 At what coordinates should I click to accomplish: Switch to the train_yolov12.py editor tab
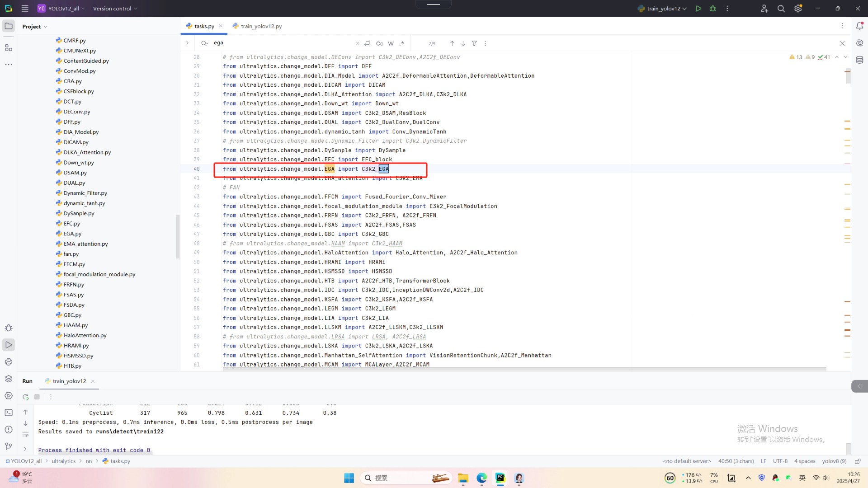coord(261,26)
